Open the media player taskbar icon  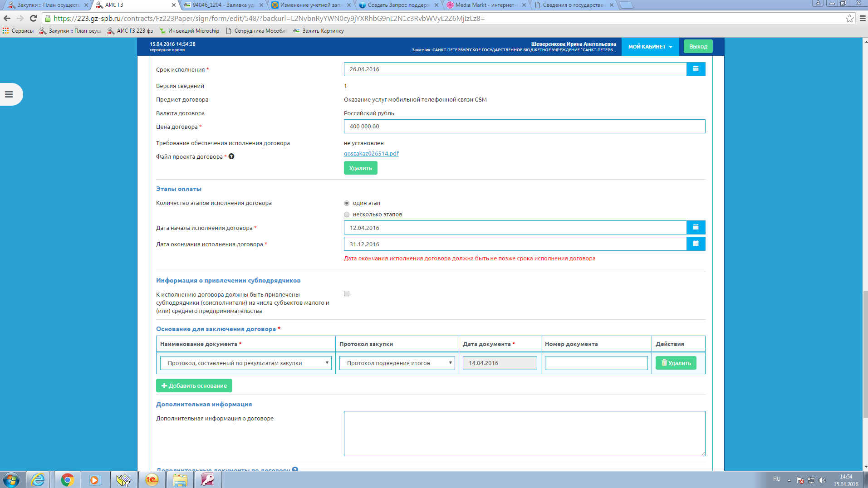coord(95,480)
